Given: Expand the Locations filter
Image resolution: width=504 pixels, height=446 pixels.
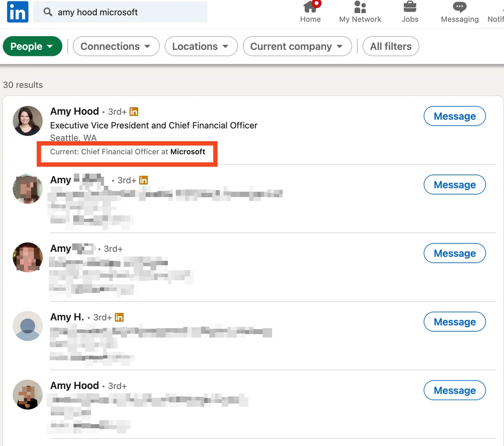Looking at the screenshot, I should pos(201,46).
